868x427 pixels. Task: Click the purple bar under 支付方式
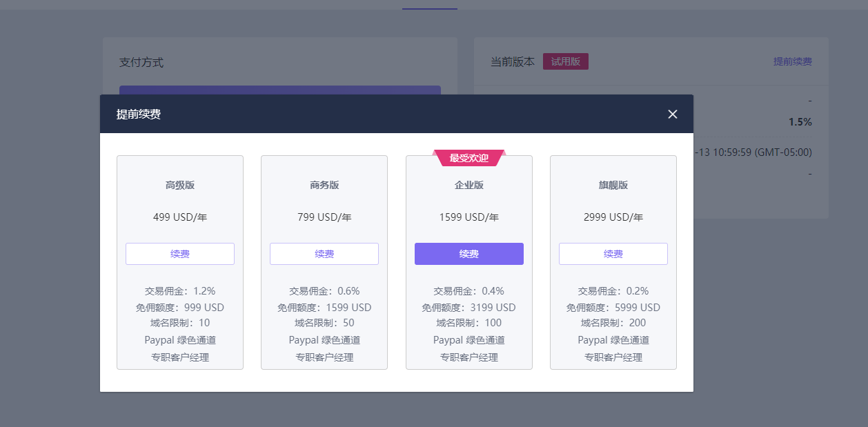pyautogui.click(x=279, y=90)
